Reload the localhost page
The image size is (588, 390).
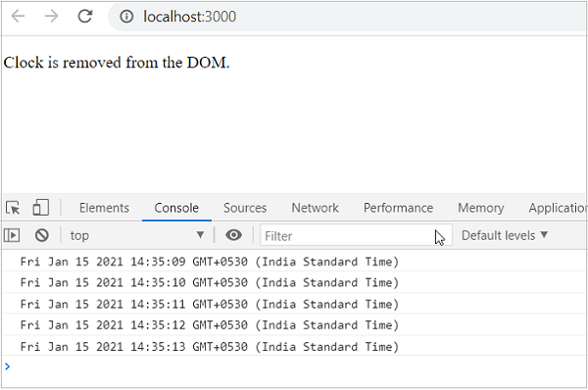[x=85, y=16]
